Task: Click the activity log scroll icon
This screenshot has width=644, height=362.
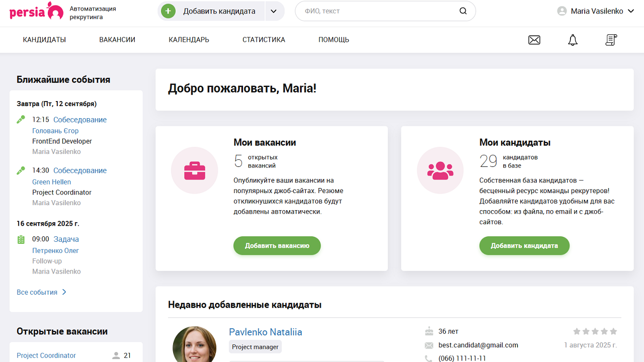Action: [x=611, y=40]
